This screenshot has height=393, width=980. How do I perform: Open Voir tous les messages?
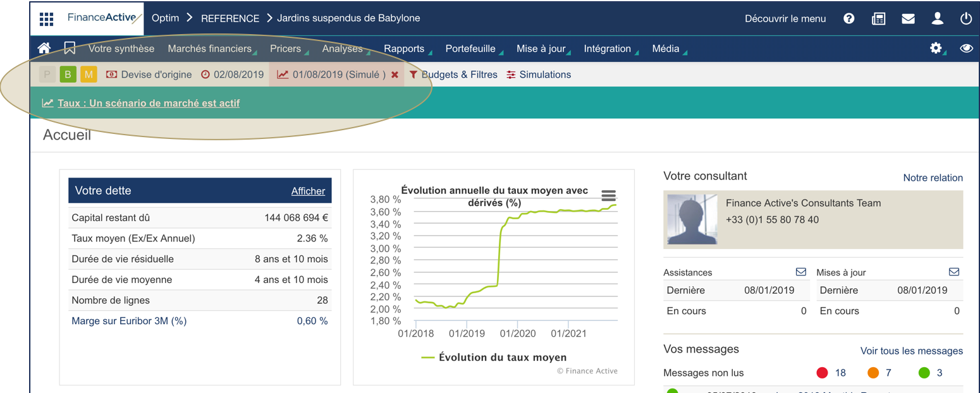coord(911,351)
